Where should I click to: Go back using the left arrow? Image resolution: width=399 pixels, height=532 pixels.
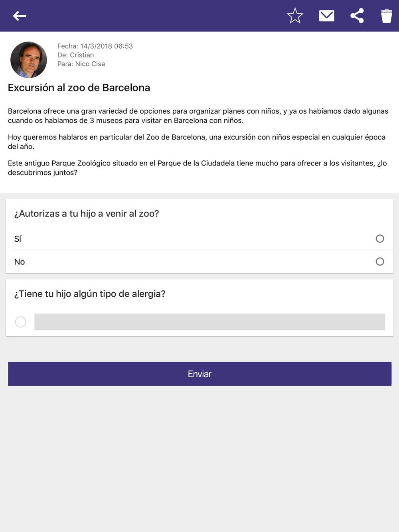(20, 16)
